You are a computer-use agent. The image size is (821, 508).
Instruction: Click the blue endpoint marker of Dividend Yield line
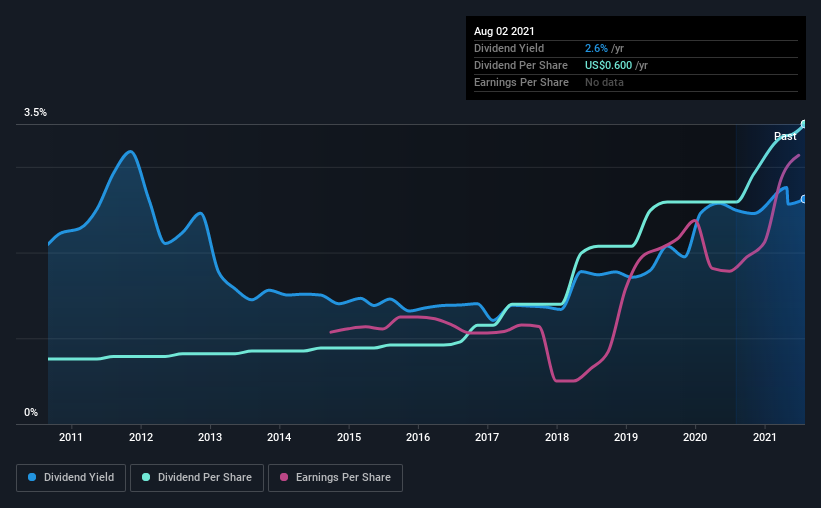point(804,200)
